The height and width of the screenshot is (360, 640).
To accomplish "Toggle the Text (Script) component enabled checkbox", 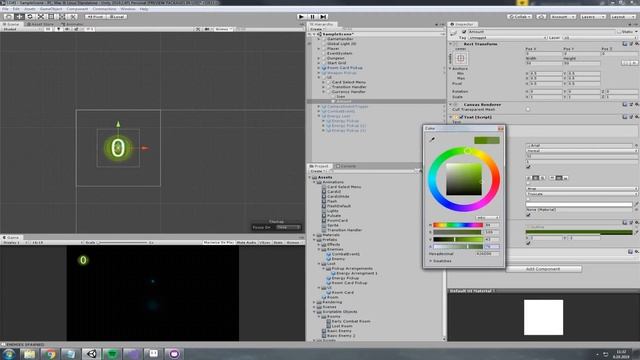I will coord(461,117).
